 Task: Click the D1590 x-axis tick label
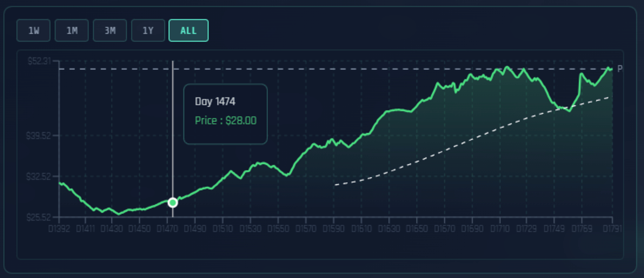[333, 229]
